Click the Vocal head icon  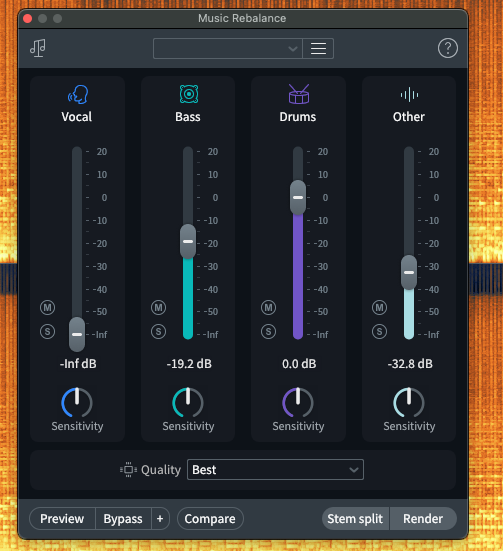78,95
